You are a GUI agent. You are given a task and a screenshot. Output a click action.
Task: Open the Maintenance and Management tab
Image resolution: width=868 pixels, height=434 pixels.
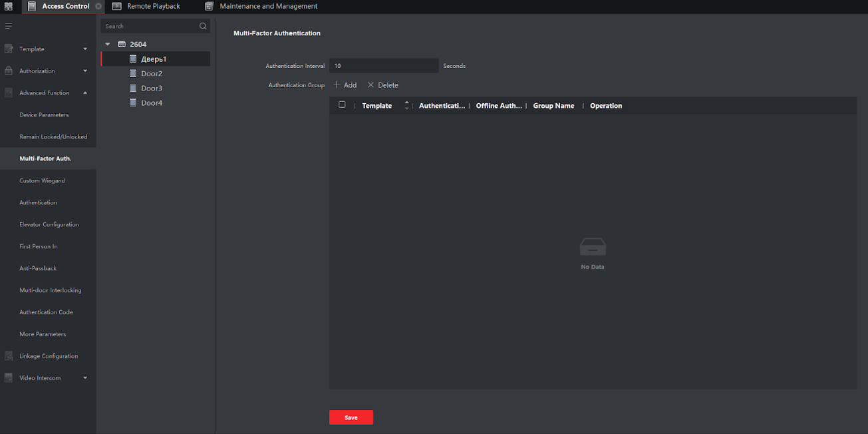click(268, 7)
